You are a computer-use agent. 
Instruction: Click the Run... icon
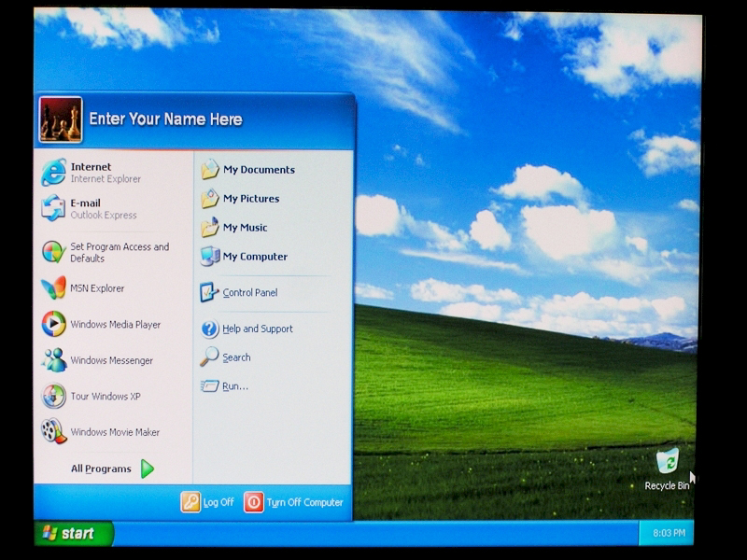point(209,385)
